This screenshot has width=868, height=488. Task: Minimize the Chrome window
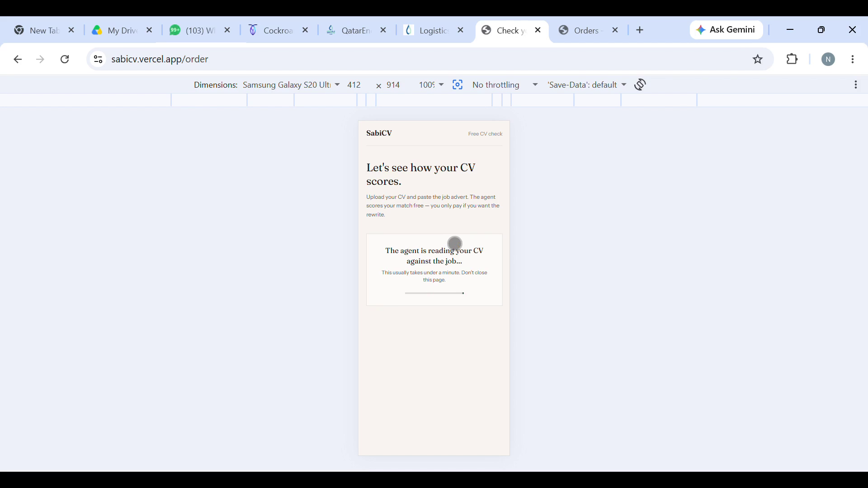[x=790, y=30]
